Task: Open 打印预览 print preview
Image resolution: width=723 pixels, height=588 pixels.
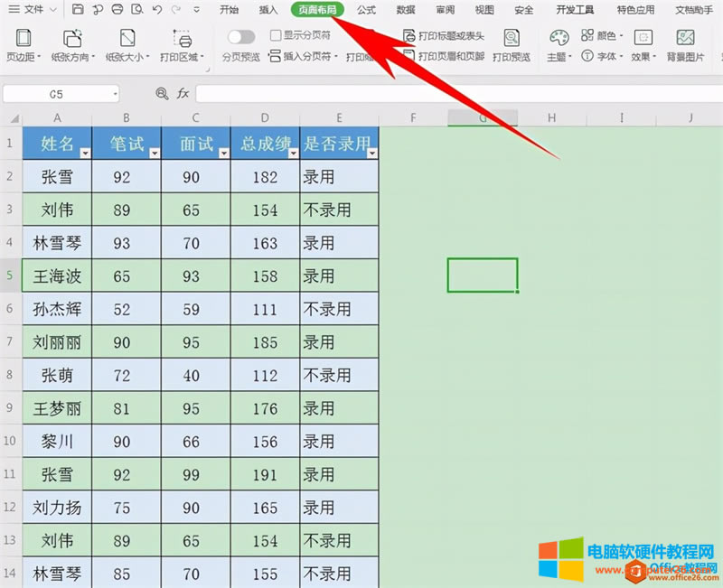Action: [512, 40]
